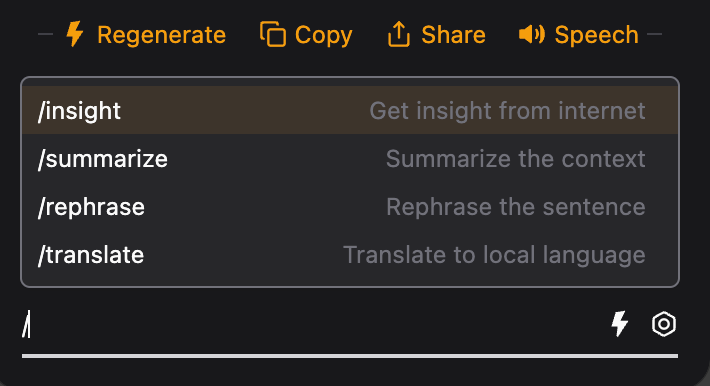The image size is (710, 386).
Task: Open the hexagon settings icon
Action: point(664,324)
